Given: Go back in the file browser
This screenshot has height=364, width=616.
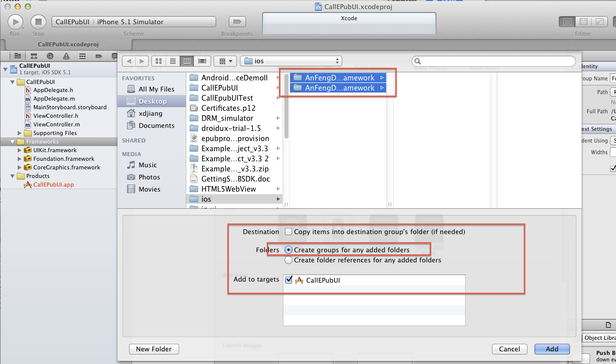Looking at the screenshot, I should (129, 61).
